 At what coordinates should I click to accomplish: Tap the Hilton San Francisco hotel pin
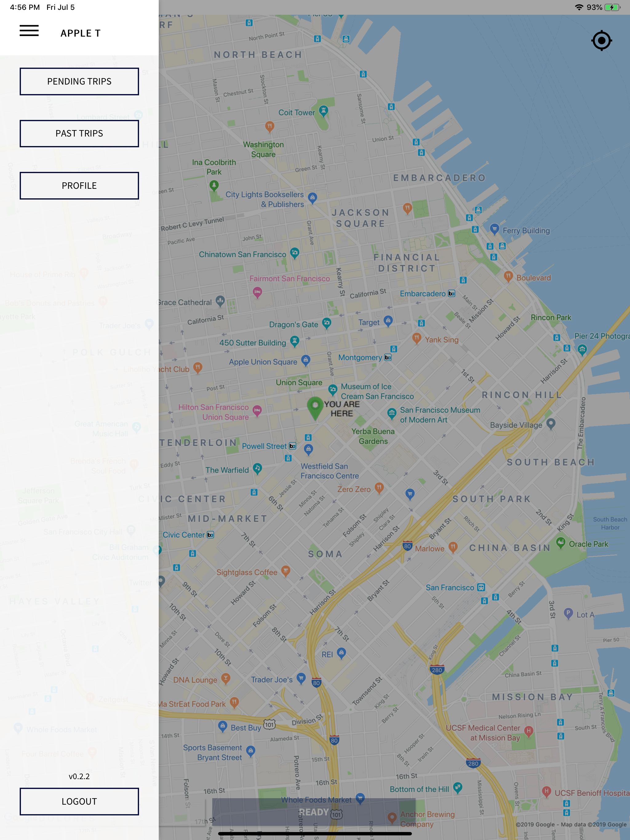(x=257, y=410)
